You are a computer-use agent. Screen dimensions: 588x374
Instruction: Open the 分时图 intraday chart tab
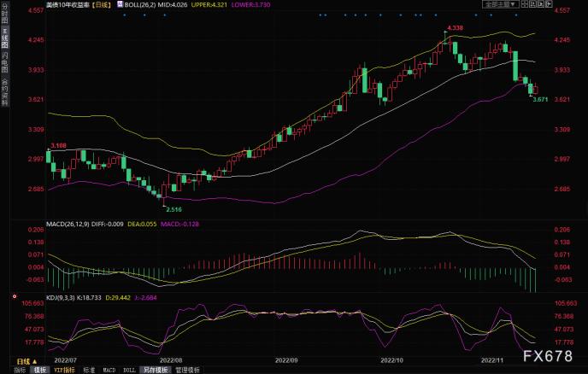pyautogui.click(x=4, y=13)
